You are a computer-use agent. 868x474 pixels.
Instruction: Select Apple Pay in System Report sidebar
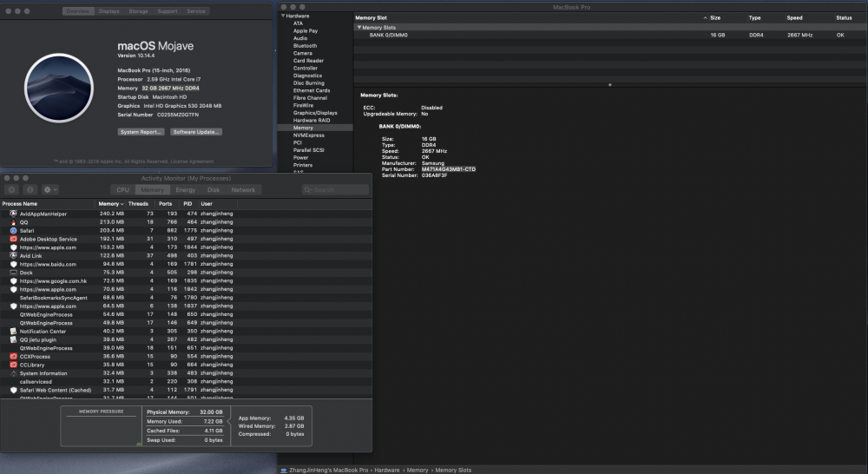coord(315,31)
